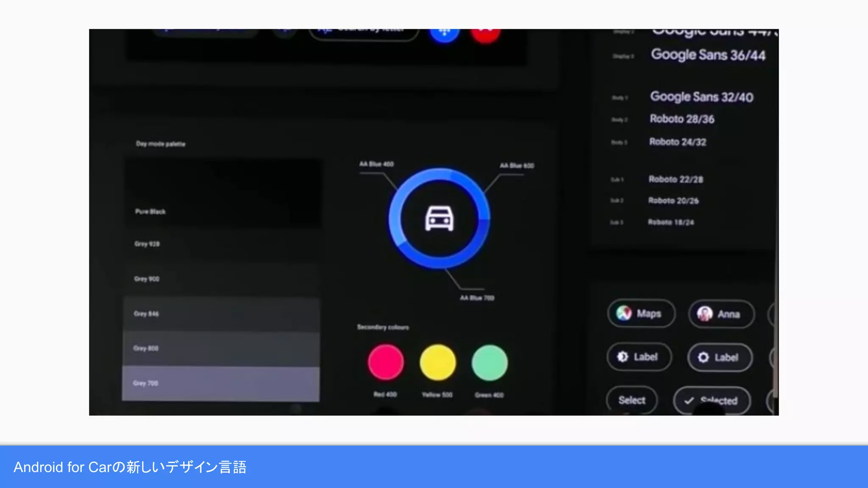Pick the Grey 846 palette swatch
The height and width of the screenshot is (488, 868).
(x=221, y=314)
